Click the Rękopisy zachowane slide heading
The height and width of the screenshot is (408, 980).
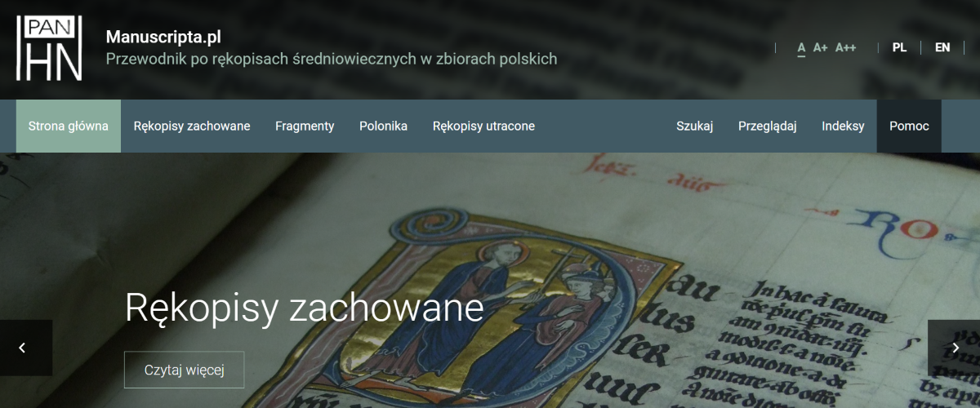(x=304, y=308)
